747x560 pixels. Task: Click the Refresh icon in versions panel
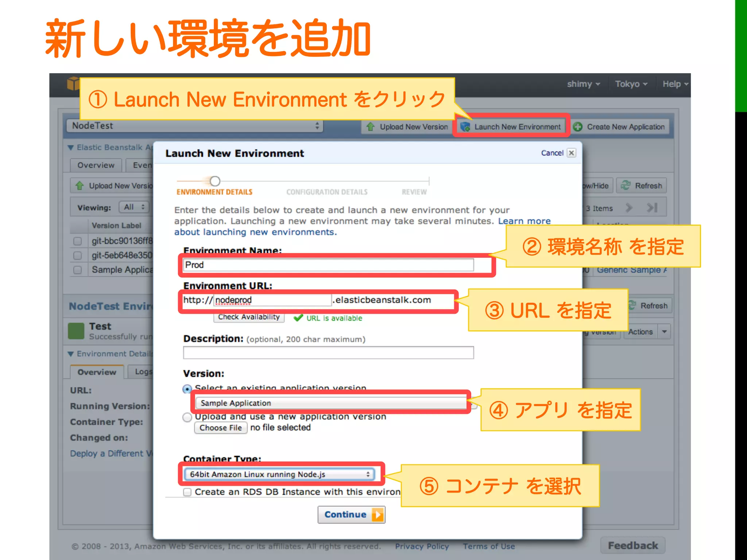pyautogui.click(x=626, y=185)
